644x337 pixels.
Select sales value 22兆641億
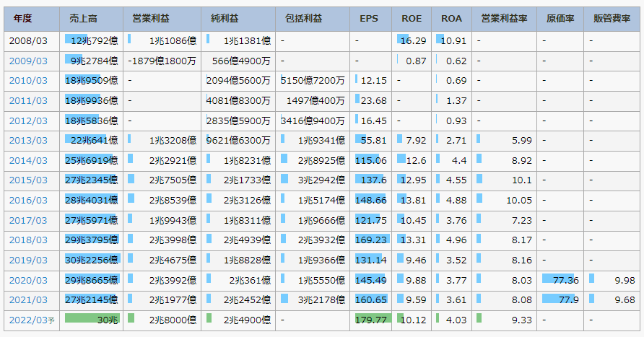point(95,141)
